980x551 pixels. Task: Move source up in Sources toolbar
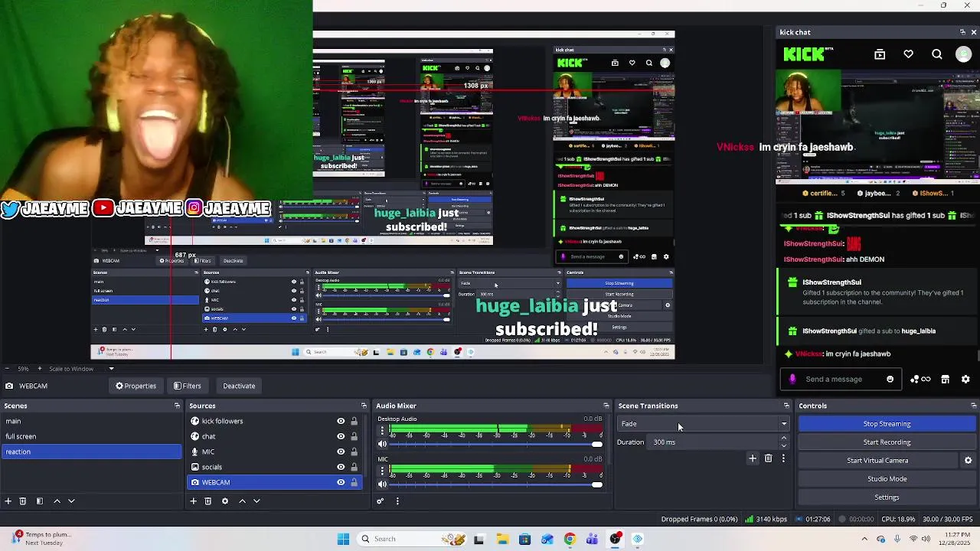(x=242, y=501)
